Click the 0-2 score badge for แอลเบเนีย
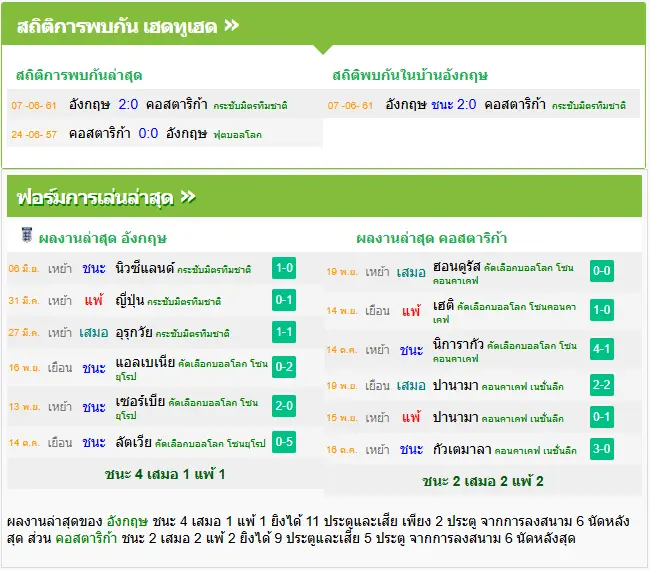 pos(284,367)
